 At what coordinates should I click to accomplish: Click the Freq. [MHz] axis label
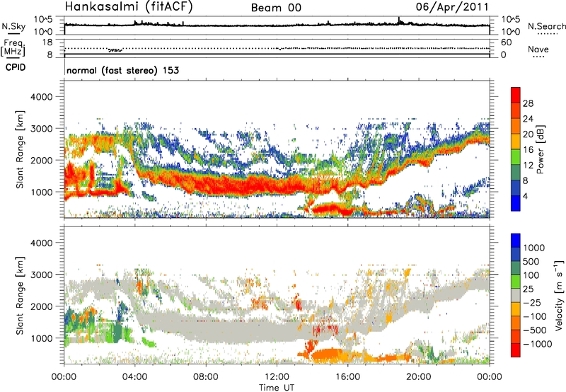tap(13, 48)
